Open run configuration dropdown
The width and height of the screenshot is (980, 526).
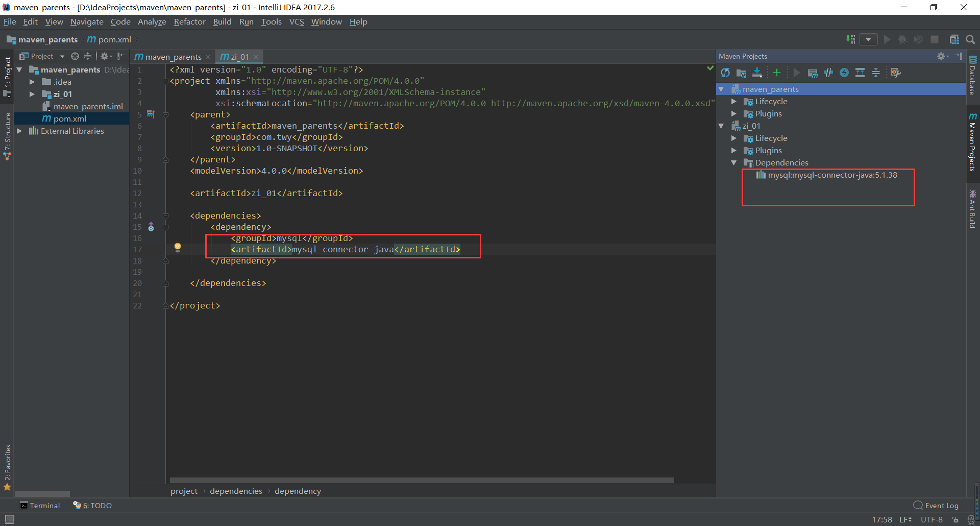868,39
